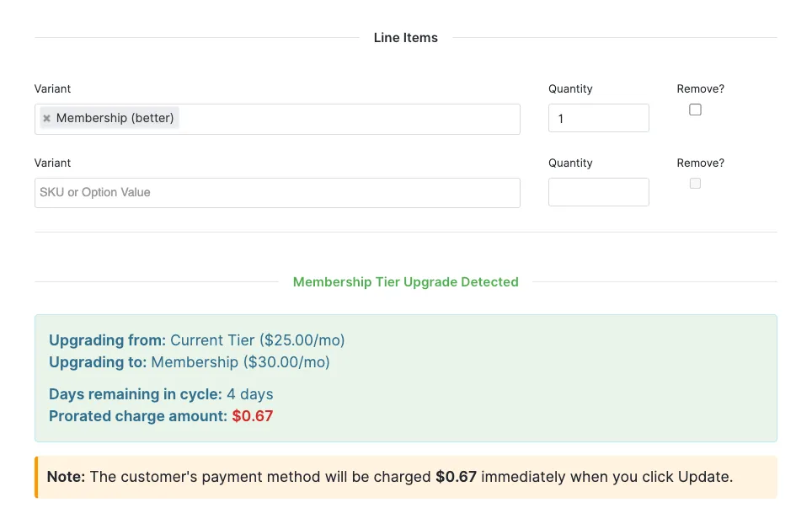
Task: Click the second row's Variant label
Action: [x=52, y=163]
